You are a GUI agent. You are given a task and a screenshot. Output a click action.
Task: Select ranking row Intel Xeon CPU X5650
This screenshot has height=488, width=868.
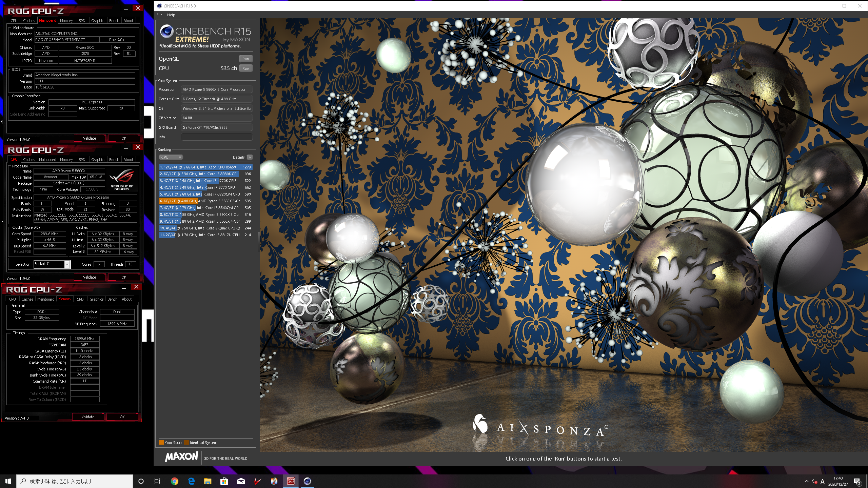click(x=205, y=167)
